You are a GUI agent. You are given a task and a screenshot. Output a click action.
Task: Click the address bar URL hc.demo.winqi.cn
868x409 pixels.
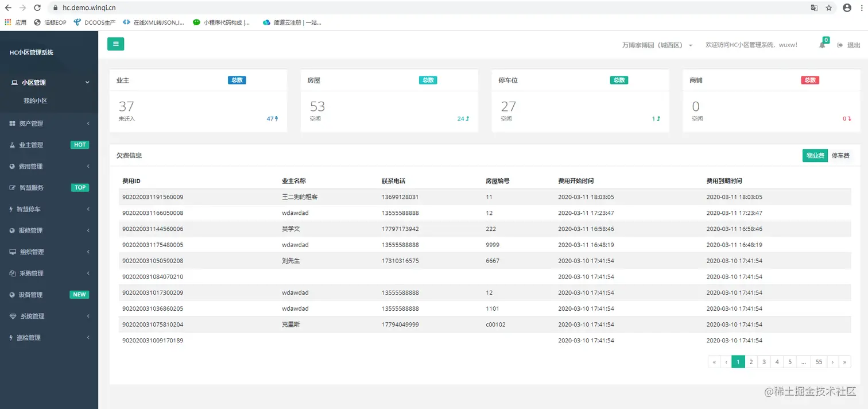(89, 8)
